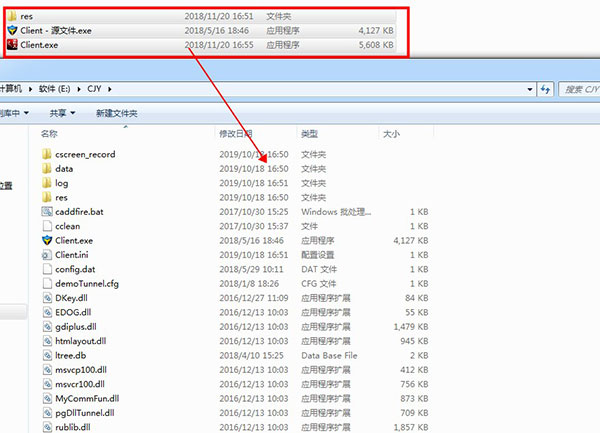Click the red Client.exe icon in top box
This screenshot has height=433, width=600.
[12, 45]
